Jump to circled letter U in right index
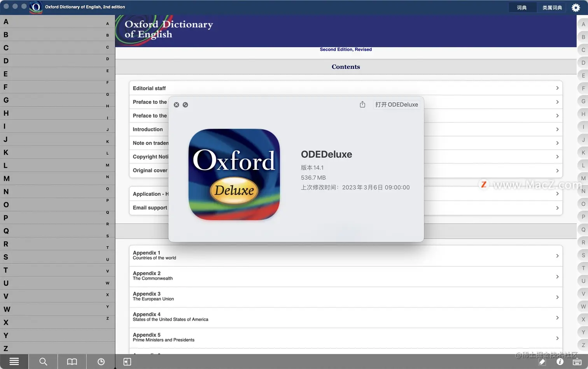Viewport: 588px width, 369px height. (583, 281)
